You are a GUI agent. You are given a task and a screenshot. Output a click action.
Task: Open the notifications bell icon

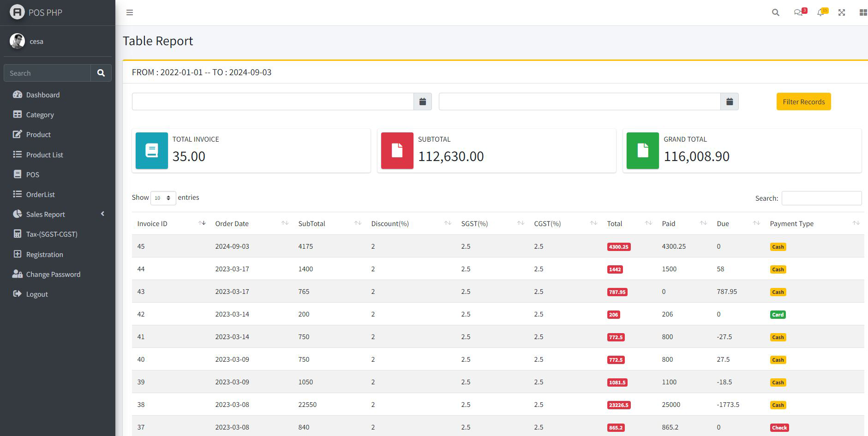tap(820, 12)
